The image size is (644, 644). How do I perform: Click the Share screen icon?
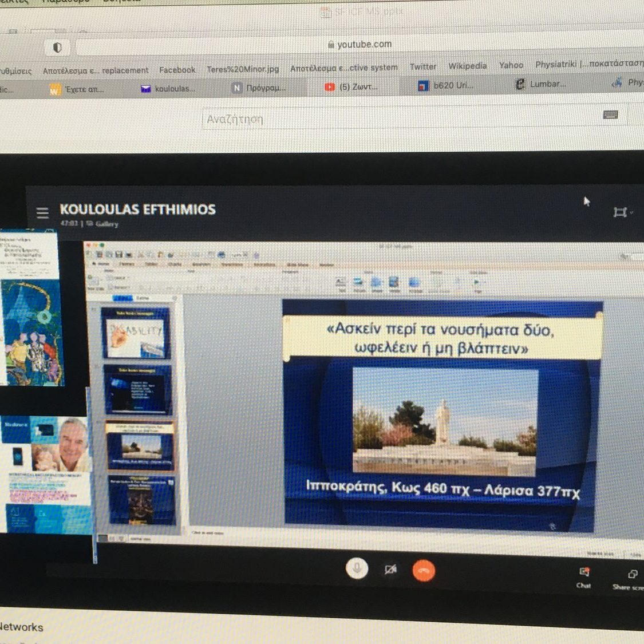pos(631,578)
